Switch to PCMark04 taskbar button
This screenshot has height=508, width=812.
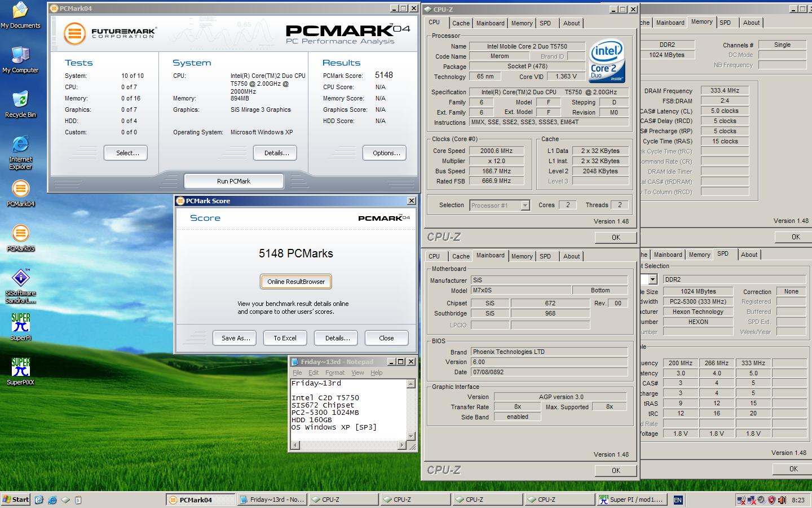tap(200, 500)
